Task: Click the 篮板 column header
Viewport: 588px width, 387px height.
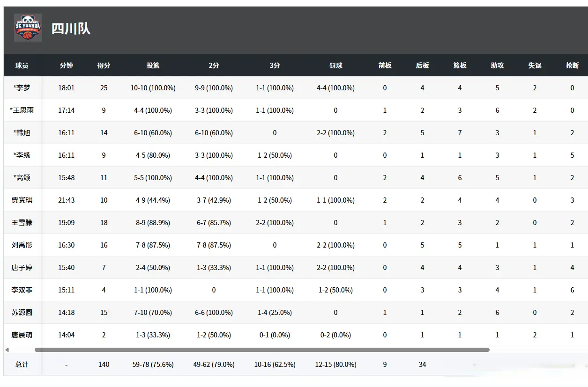Action: click(x=460, y=66)
